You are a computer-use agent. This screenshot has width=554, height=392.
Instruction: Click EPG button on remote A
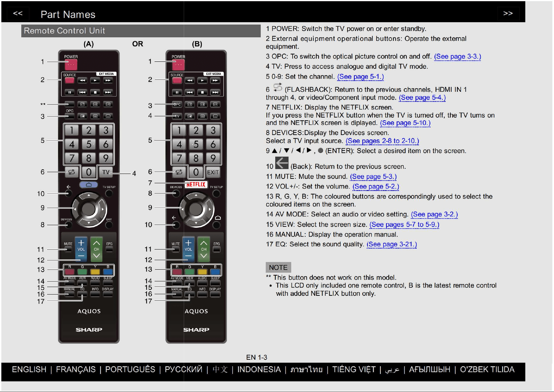[x=109, y=249]
